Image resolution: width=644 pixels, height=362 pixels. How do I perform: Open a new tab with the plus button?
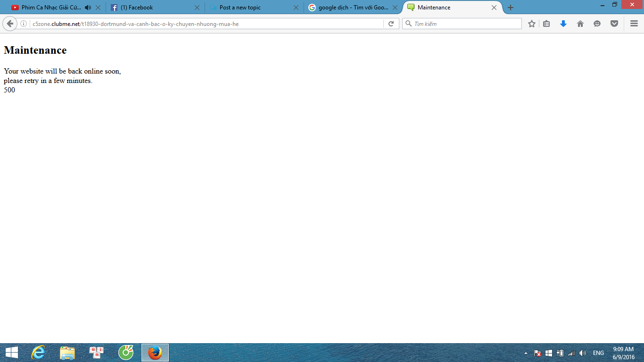point(511,8)
